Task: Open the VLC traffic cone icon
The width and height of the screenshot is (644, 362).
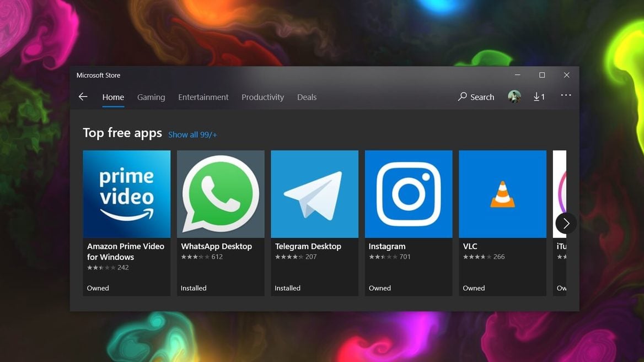Action: [502, 194]
